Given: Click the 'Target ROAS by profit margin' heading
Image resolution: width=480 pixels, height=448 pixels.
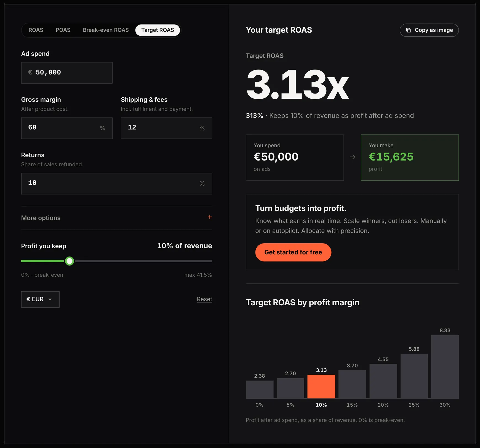Looking at the screenshot, I should pos(303,303).
